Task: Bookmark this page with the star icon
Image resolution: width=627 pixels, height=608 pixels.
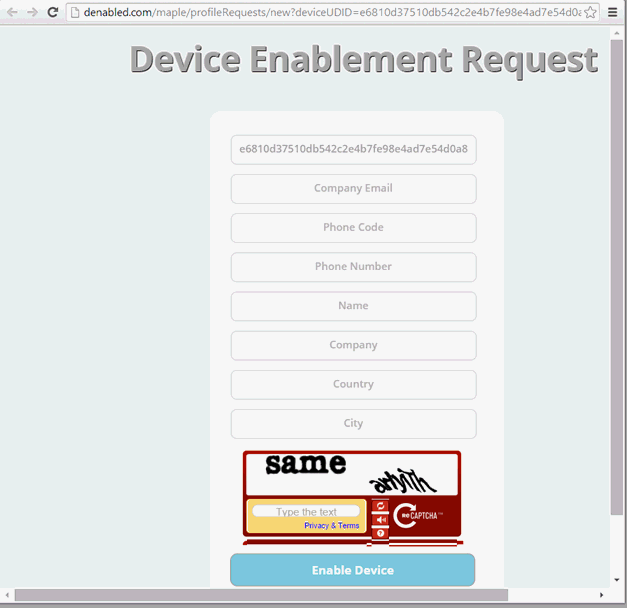Action: tap(590, 12)
